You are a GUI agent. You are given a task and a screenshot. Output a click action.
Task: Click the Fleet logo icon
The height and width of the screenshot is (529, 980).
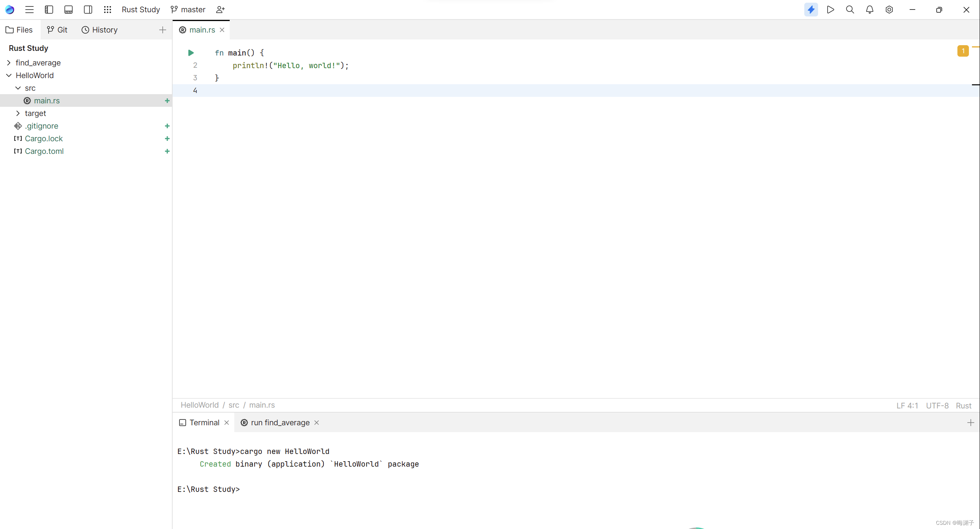click(10, 10)
